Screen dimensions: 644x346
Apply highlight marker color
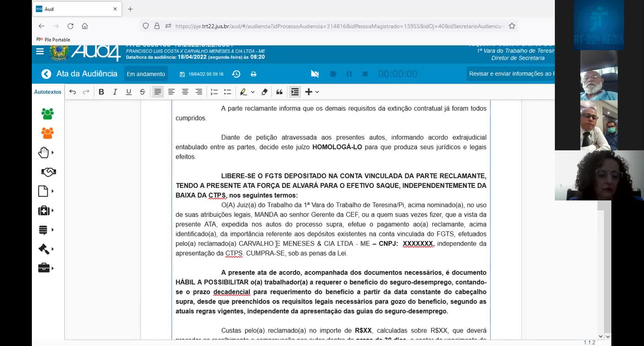click(243, 92)
